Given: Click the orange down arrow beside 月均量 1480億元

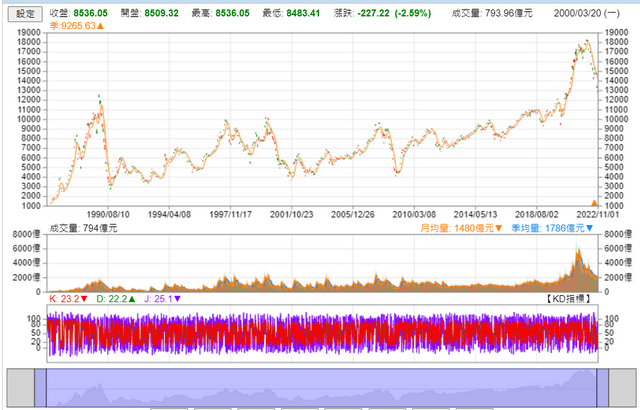Looking at the screenshot, I should pyautogui.click(x=498, y=228).
